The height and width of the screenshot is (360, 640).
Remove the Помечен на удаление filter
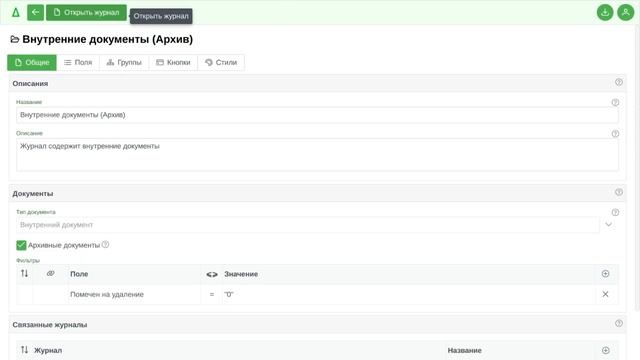pos(605,294)
